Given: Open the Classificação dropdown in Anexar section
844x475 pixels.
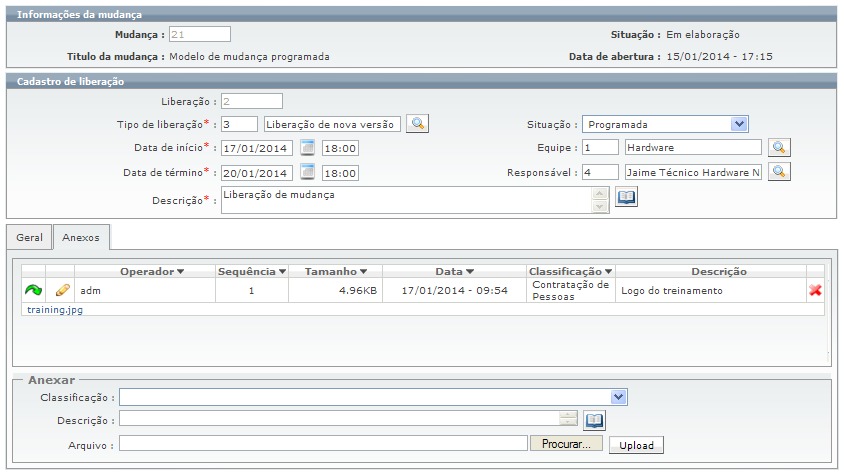Looking at the screenshot, I should point(619,397).
